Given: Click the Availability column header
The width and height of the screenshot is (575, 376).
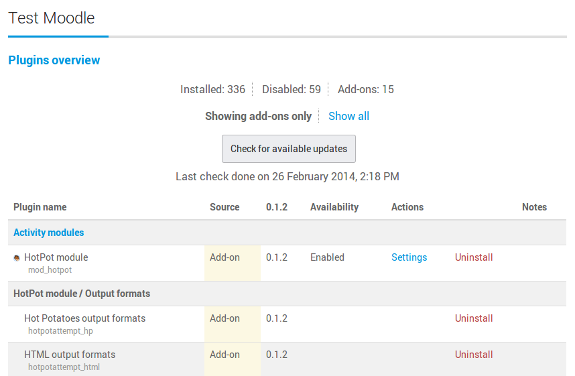Looking at the screenshot, I should (334, 207).
